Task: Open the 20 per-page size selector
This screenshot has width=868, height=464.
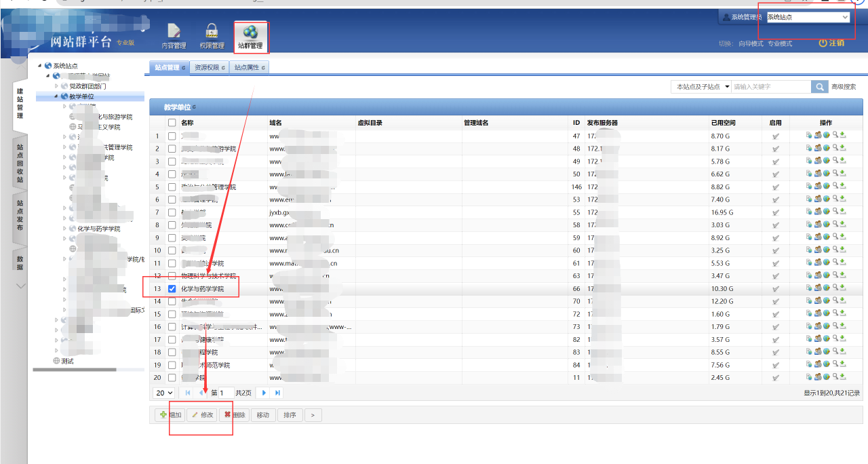Action: pyautogui.click(x=164, y=393)
